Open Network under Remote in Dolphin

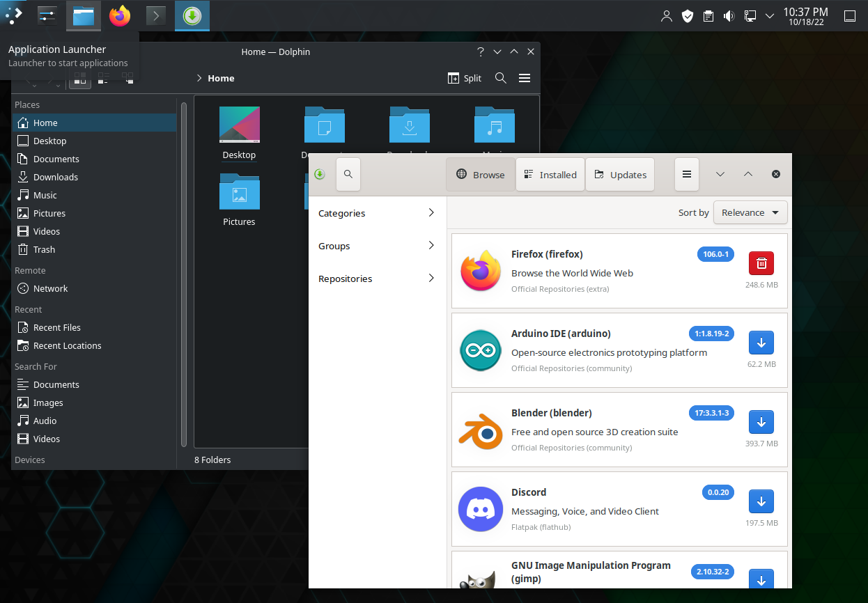coord(94,288)
